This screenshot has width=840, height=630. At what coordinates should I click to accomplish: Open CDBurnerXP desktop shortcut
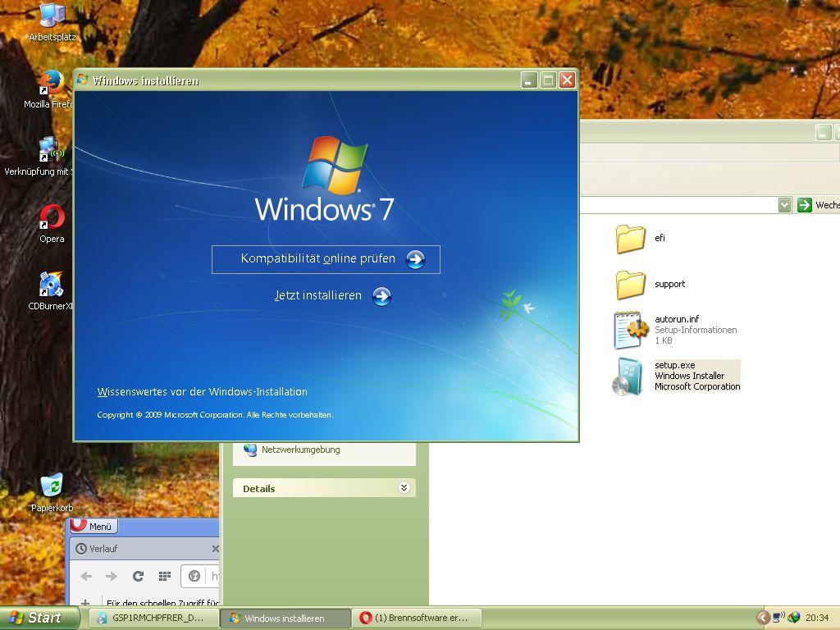[52, 285]
